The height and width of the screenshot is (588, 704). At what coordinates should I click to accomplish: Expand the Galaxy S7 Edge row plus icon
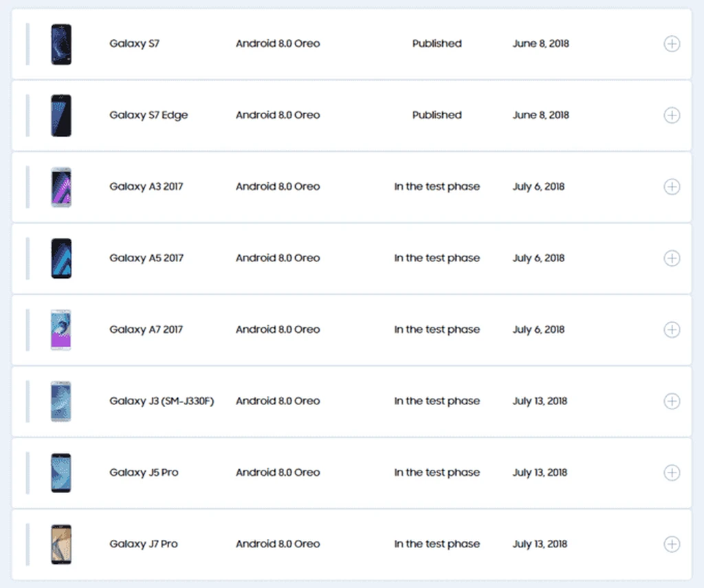[672, 115]
